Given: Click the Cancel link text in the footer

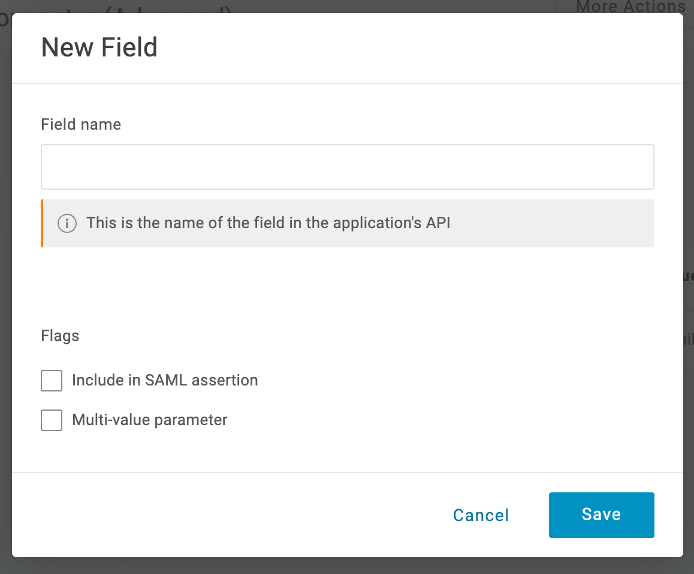Looking at the screenshot, I should (481, 515).
